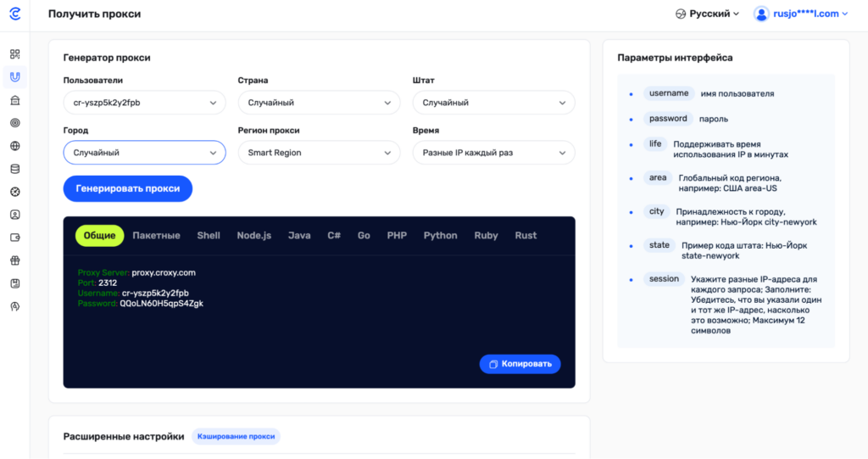Image resolution: width=868 pixels, height=459 pixels.
Task: Click the port value 2312
Action: [x=108, y=283]
